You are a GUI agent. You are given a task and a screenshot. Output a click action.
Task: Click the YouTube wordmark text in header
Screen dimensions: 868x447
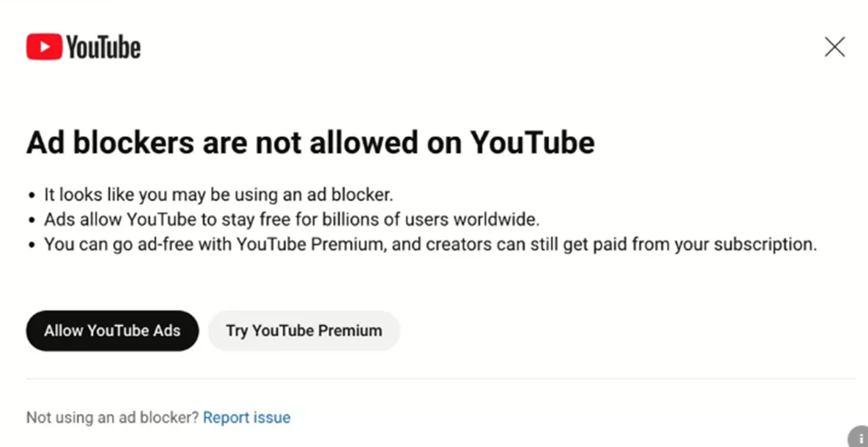pyautogui.click(x=104, y=47)
